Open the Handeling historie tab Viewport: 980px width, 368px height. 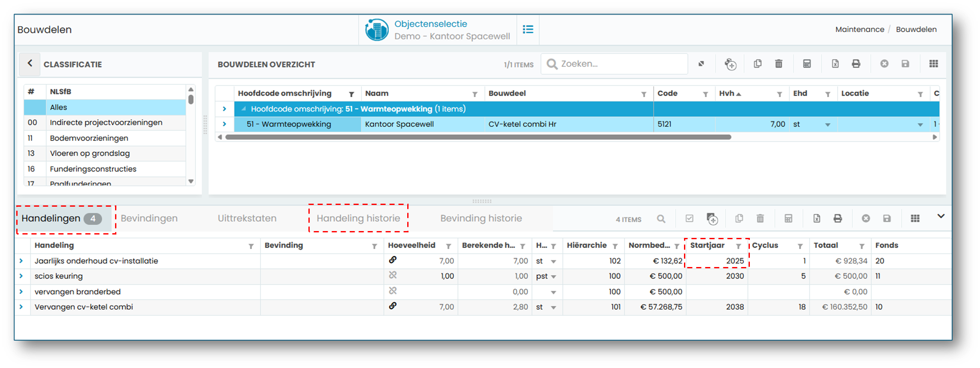358,218
